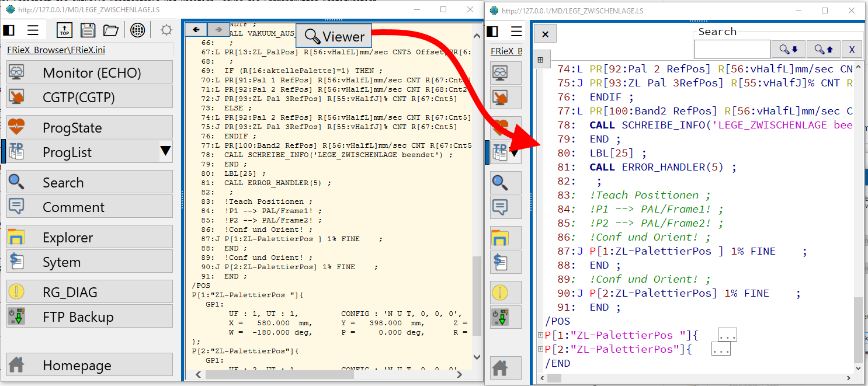Open settings with the gear icon

point(166,30)
